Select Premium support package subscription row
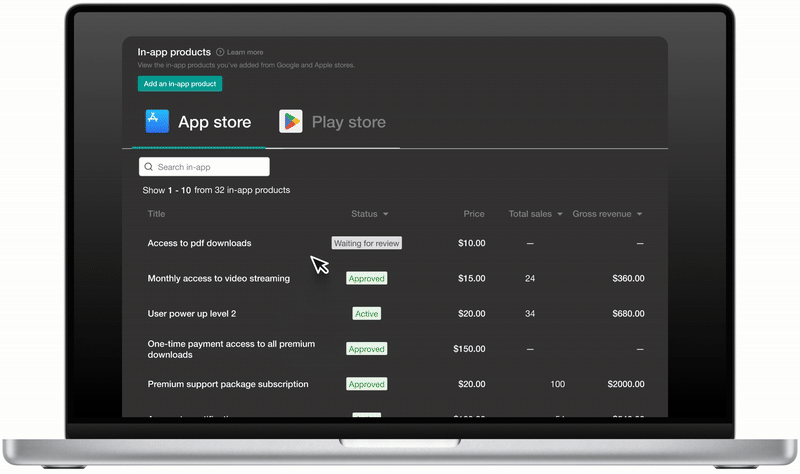Screen dimensions: 800x474 click(227, 384)
